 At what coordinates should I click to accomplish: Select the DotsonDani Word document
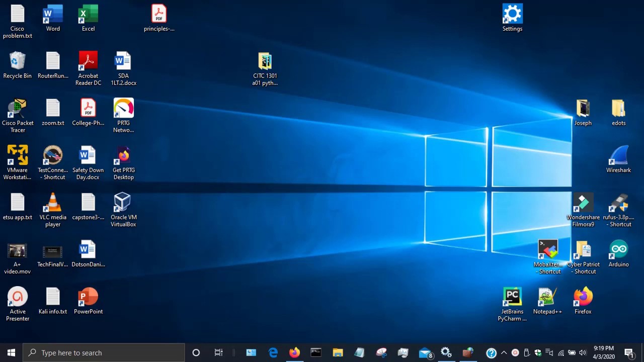88,254
